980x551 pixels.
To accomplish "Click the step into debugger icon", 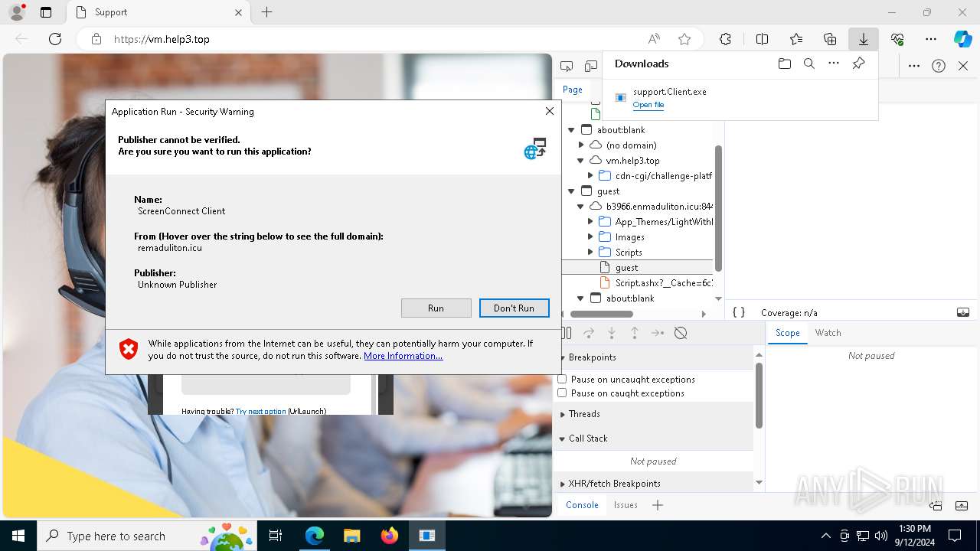I will [612, 333].
